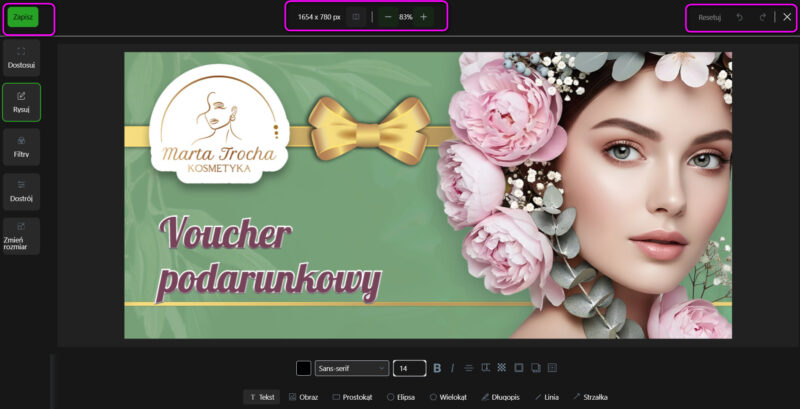Open the text alignment options
Image resolution: width=800 pixels, height=409 pixels.
click(x=469, y=368)
